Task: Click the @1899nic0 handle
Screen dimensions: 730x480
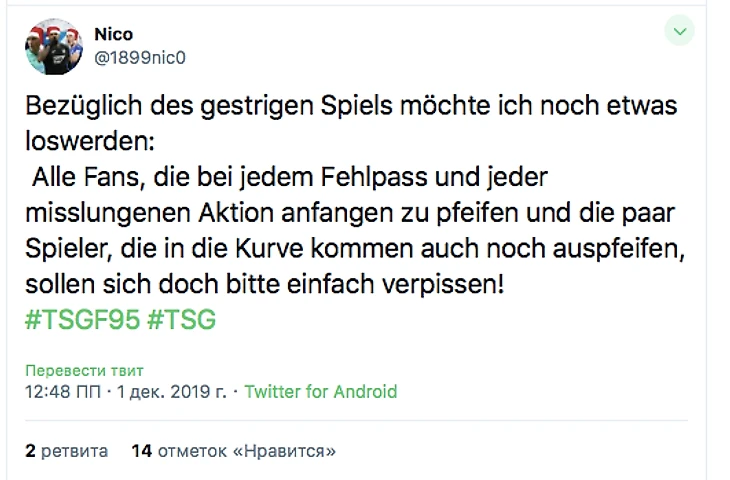Action: tap(140, 58)
